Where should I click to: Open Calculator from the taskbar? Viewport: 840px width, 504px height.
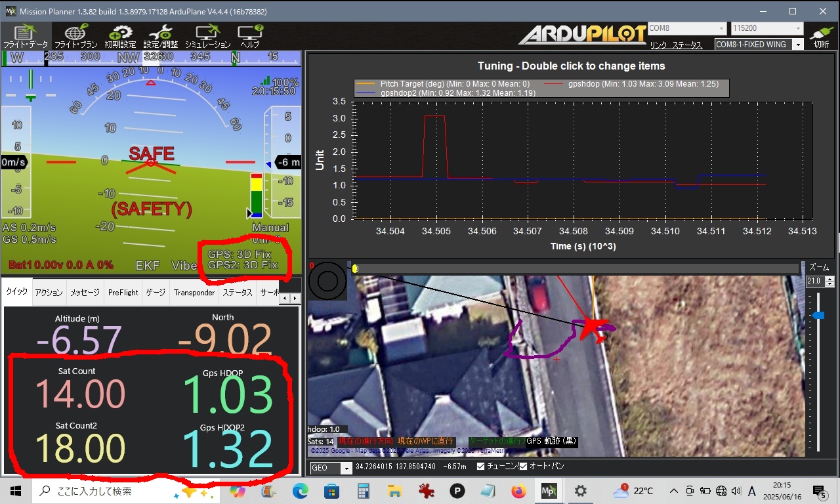(x=363, y=491)
